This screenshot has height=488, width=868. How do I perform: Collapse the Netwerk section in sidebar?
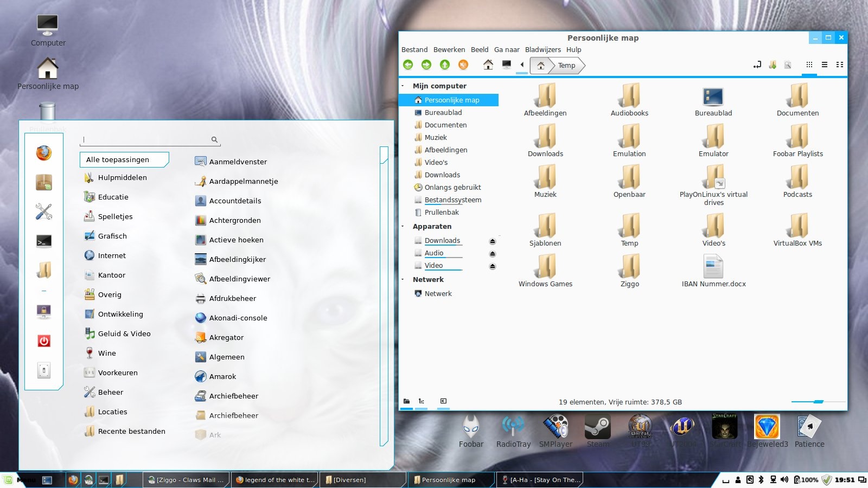pos(403,280)
